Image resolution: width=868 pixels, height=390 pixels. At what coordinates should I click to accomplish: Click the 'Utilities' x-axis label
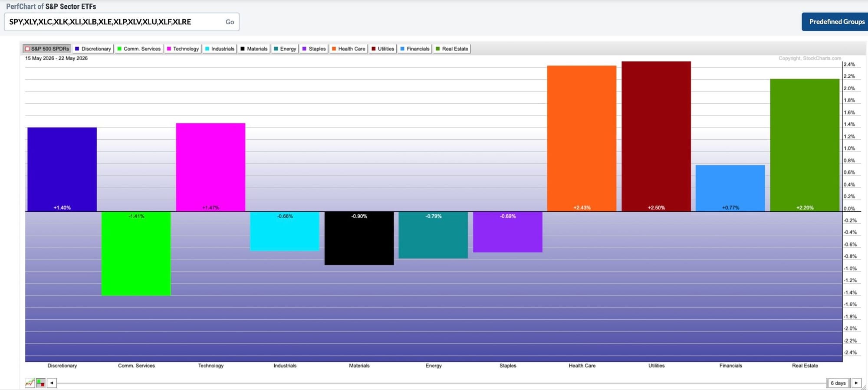coord(656,366)
